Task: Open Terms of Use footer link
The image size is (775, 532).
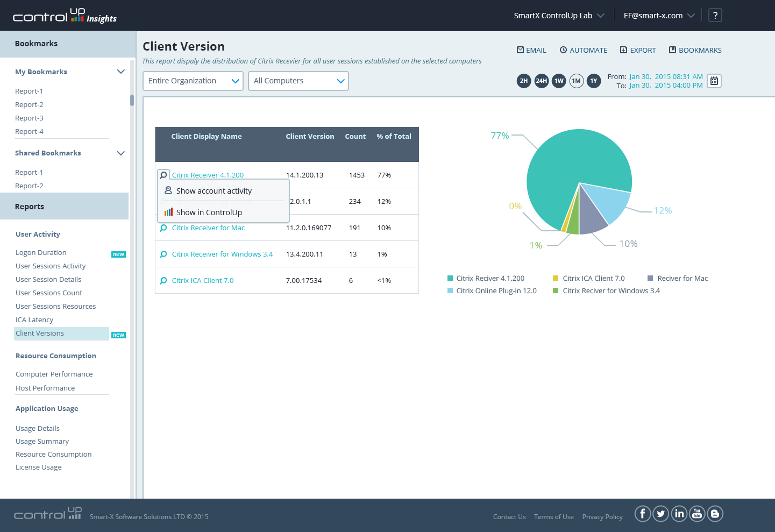Action: tap(554, 517)
